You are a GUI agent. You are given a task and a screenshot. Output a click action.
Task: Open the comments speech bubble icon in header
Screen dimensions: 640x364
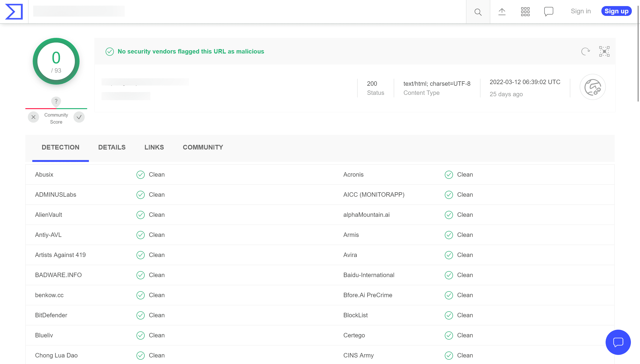pos(548,11)
